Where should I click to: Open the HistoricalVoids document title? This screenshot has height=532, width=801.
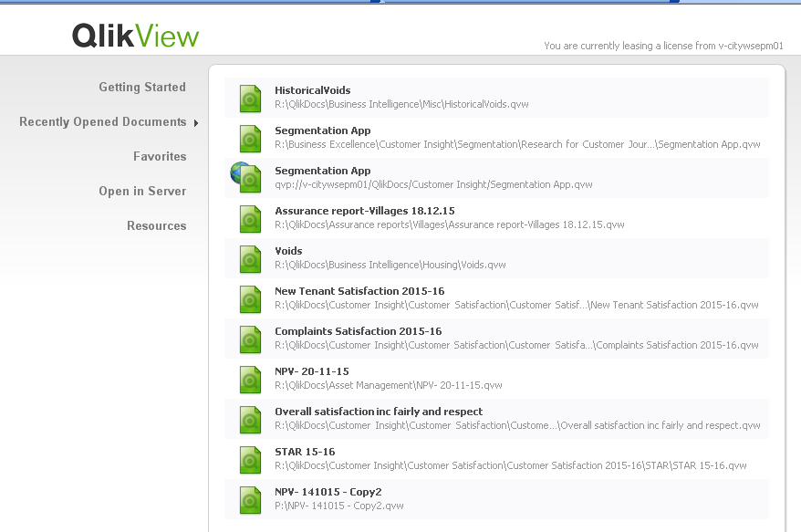pos(313,90)
